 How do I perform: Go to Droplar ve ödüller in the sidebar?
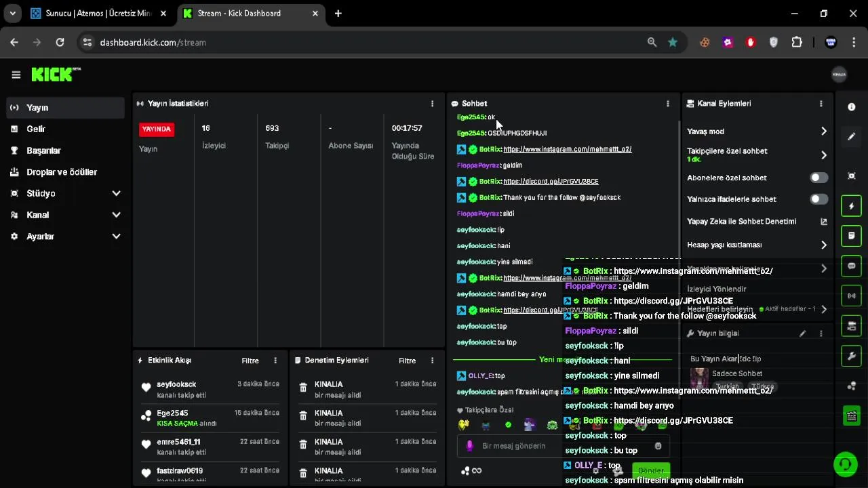pos(65,172)
